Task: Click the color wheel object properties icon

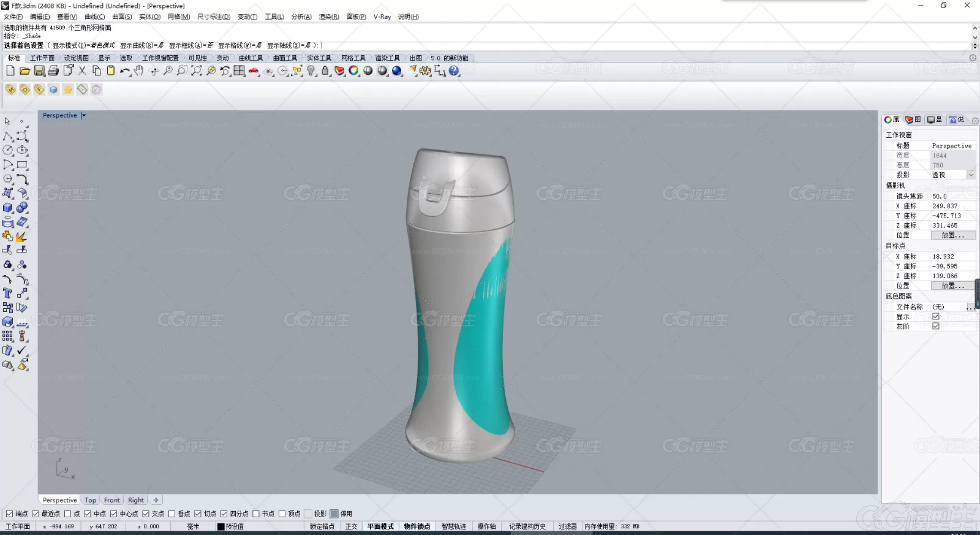Action: pos(353,71)
